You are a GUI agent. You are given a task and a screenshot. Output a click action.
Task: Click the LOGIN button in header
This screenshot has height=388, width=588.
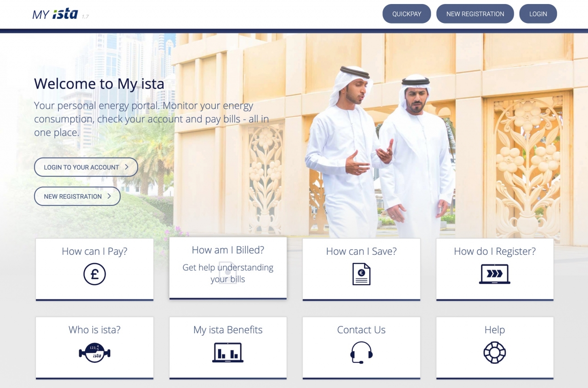coord(538,14)
